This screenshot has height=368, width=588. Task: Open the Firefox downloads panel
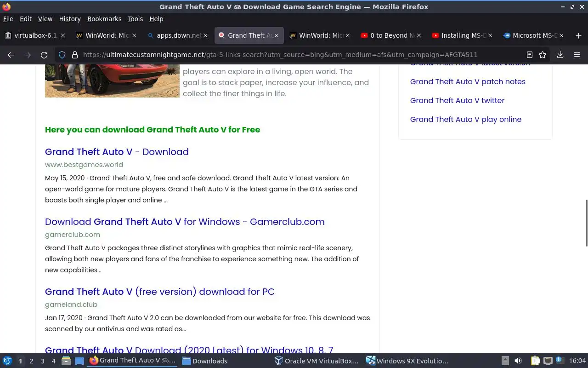click(x=560, y=55)
